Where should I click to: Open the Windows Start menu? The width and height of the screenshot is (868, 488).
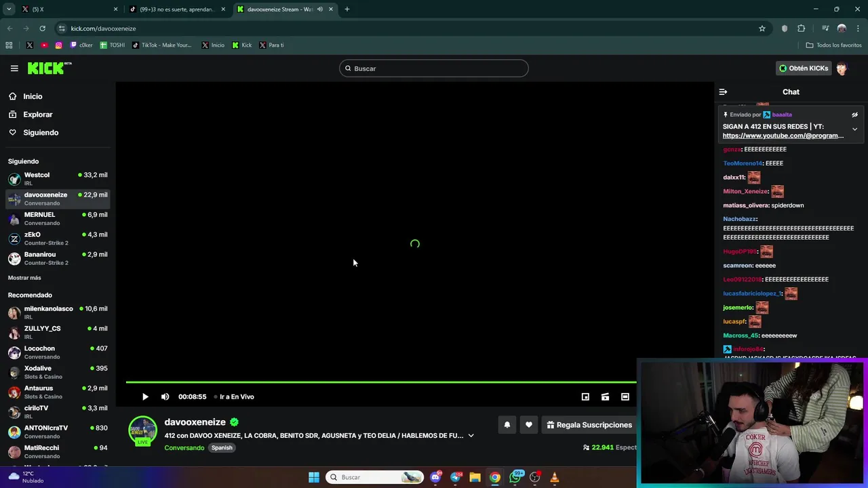pos(313,477)
